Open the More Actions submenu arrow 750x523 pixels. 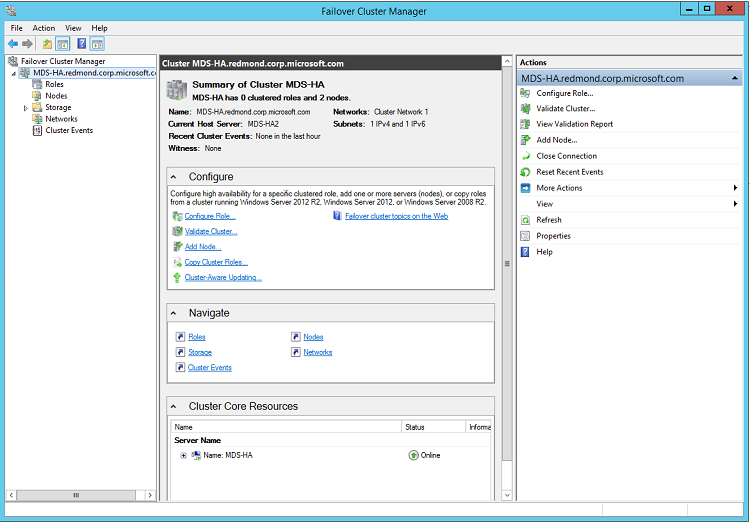pos(735,188)
